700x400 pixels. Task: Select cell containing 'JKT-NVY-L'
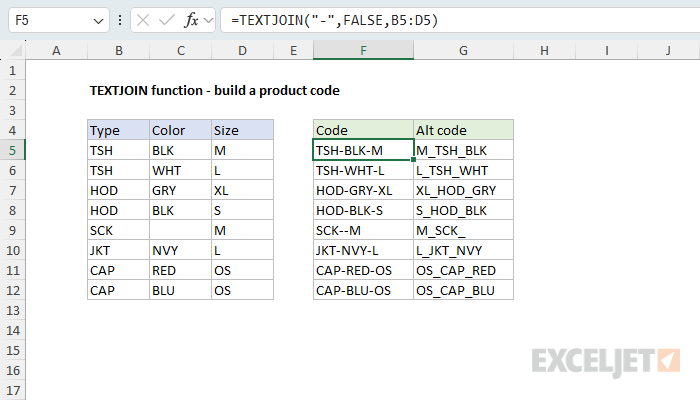[x=363, y=250]
